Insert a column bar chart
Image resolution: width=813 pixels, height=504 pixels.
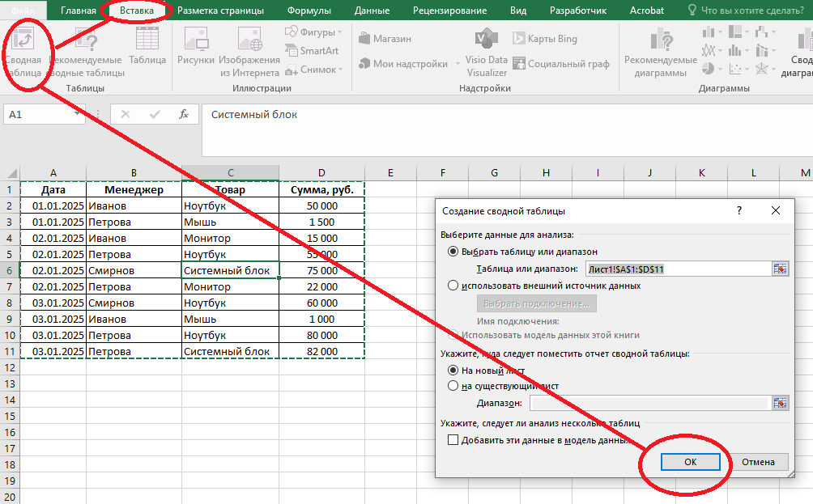[709, 32]
